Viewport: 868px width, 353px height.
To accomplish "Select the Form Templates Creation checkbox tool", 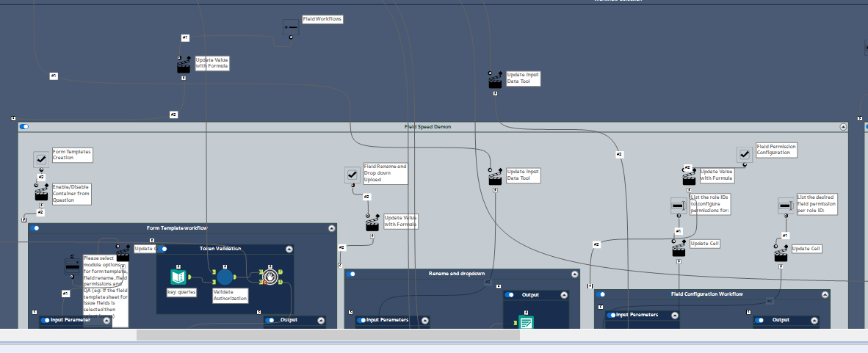I will click(x=42, y=160).
